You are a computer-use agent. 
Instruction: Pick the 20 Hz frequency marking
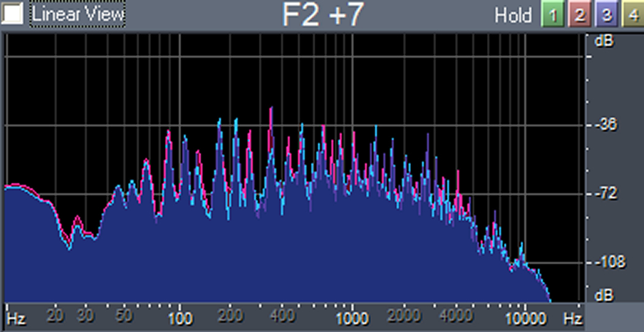tap(55, 316)
